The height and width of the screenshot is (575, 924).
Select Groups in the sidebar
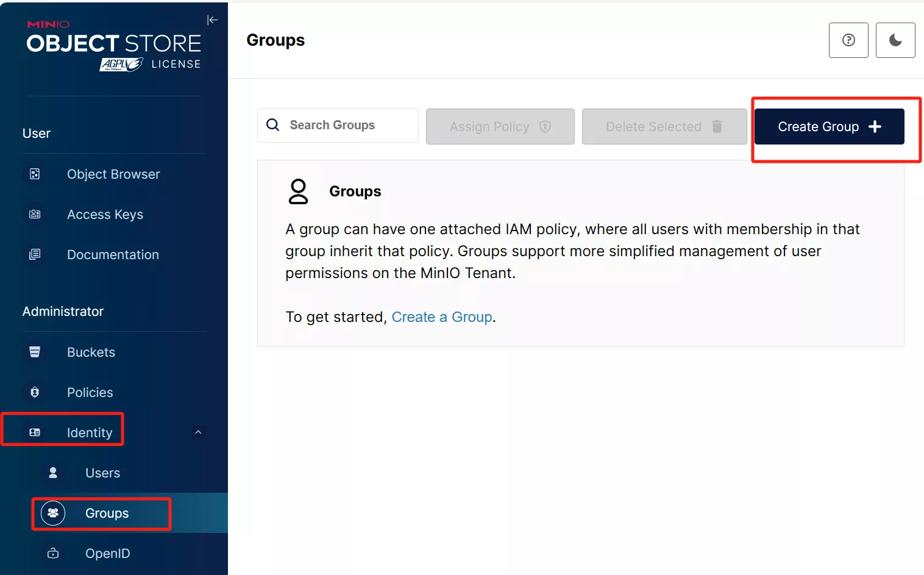pyautogui.click(x=107, y=513)
